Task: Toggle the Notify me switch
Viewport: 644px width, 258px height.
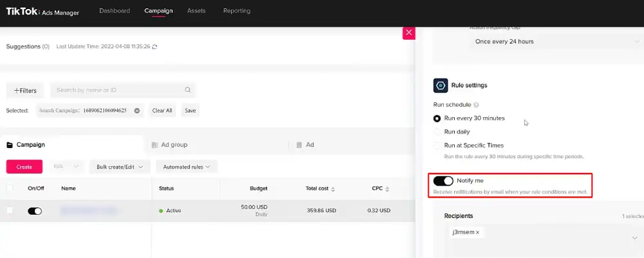Action: (x=443, y=181)
